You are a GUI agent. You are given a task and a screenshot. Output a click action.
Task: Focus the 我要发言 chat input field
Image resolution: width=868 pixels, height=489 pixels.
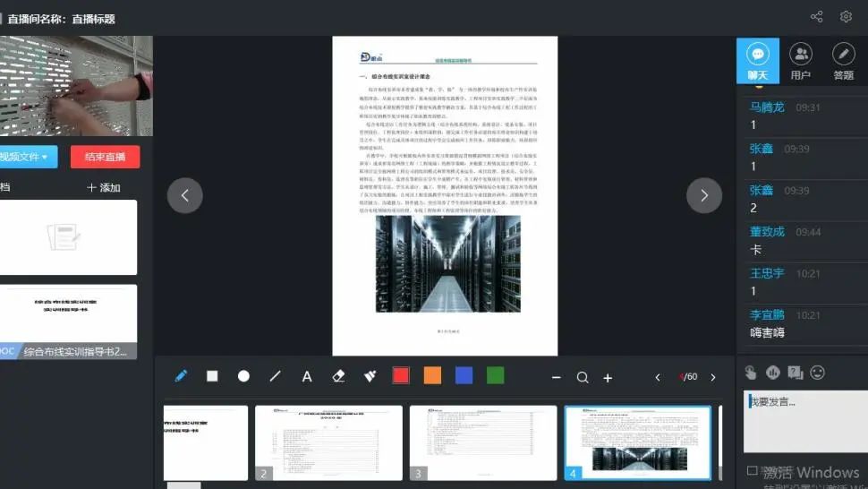(805, 421)
